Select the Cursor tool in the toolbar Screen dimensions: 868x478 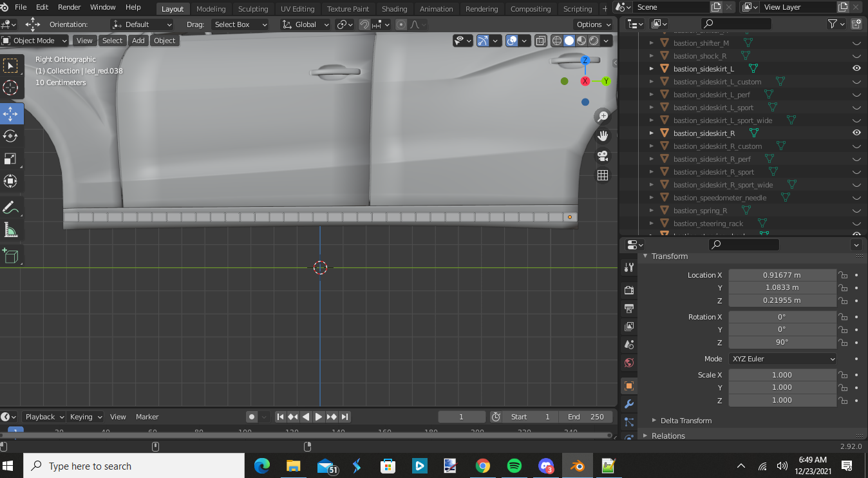click(11, 88)
